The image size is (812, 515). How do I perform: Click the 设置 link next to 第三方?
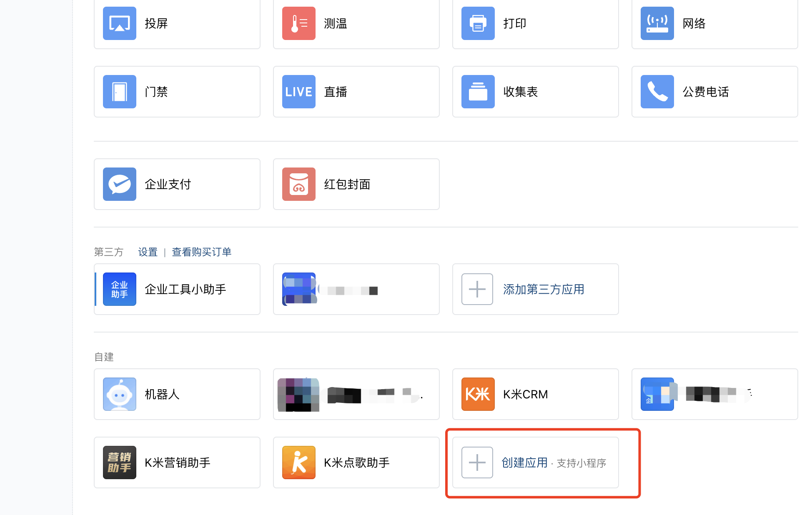pyautogui.click(x=148, y=252)
